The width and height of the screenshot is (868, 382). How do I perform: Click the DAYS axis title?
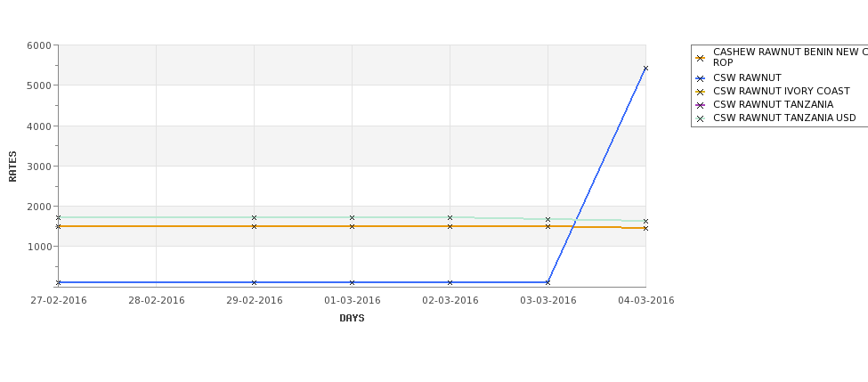(x=352, y=319)
